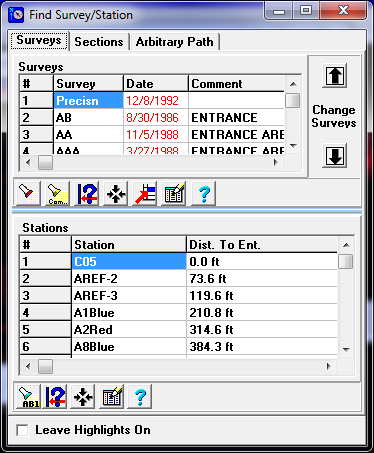Minimize the Find Survey/Station window

pos(279,11)
